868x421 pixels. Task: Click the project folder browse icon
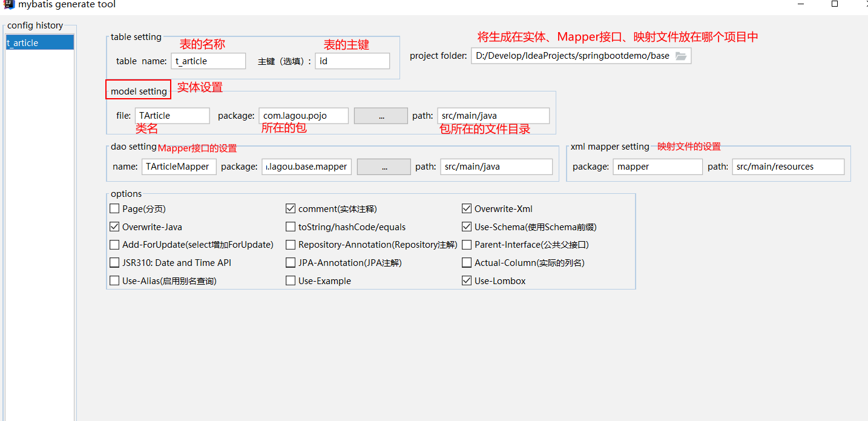[x=681, y=56]
